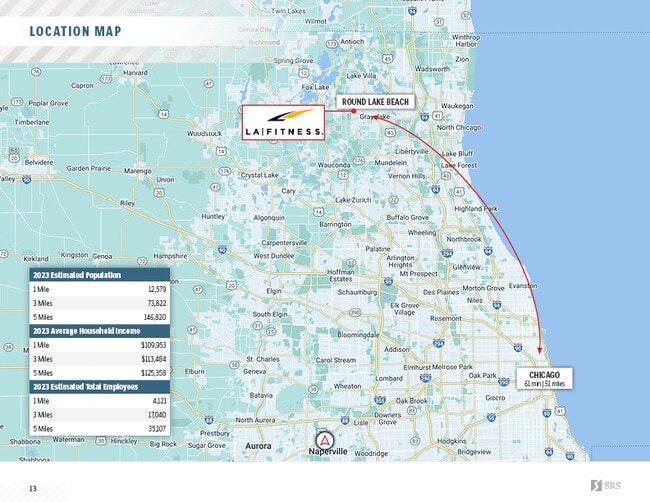Image resolution: width=650 pixels, height=502 pixels.
Task: Select the 2023 Estimated Total Employees header
Action: (x=99, y=386)
